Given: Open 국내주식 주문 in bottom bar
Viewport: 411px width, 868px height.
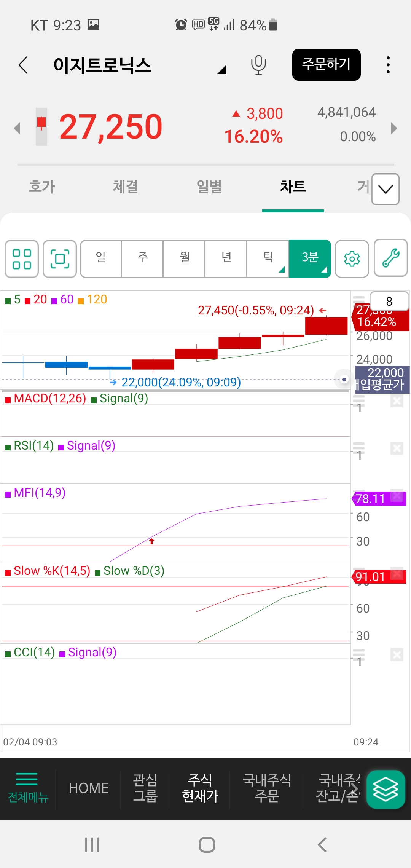Looking at the screenshot, I should pos(267,788).
